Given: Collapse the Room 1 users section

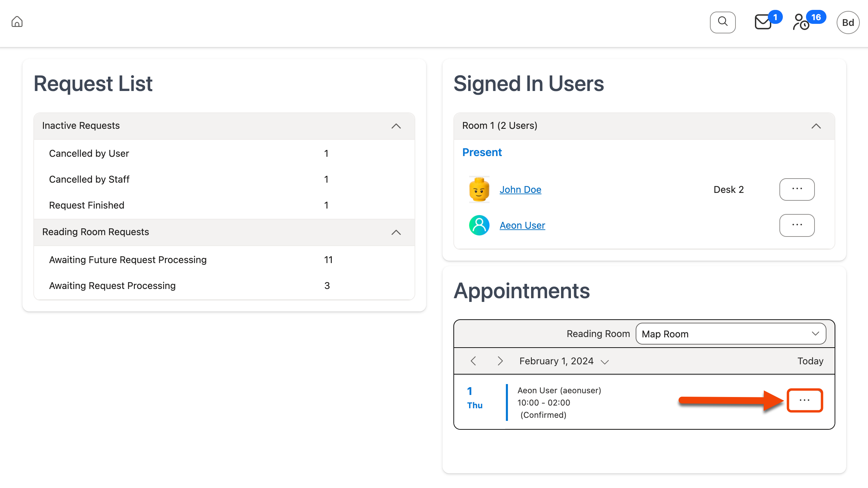Looking at the screenshot, I should (816, 126).
